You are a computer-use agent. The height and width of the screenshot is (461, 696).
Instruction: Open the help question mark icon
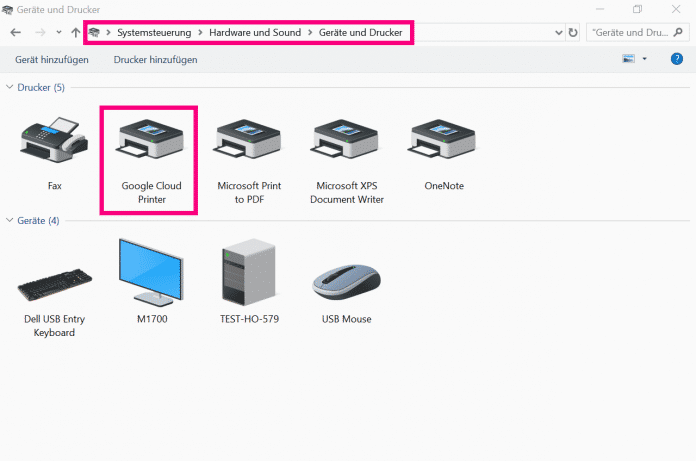[677, 59]
